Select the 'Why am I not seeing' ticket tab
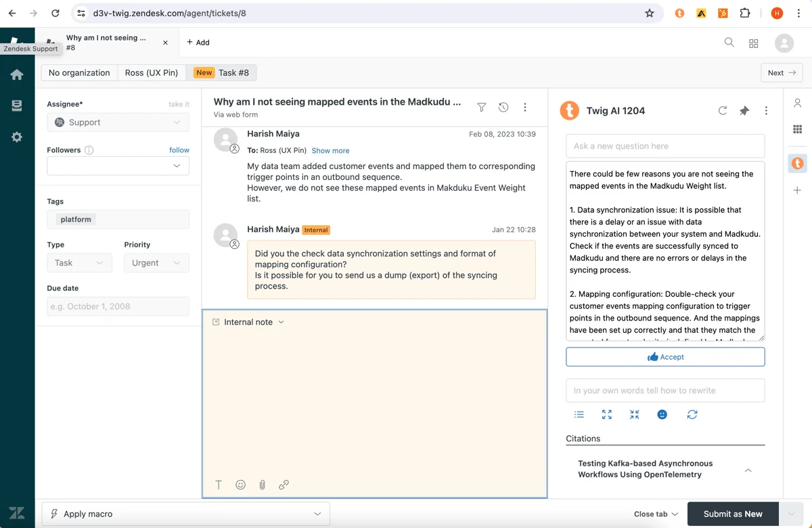 pyautogui.click(x=106, y=42)
